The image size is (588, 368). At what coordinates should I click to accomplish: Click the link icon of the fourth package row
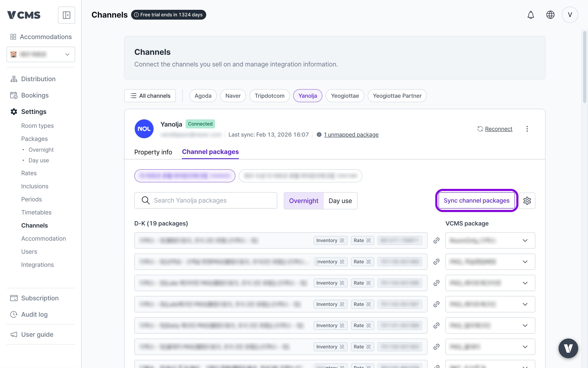coord(436,304)
